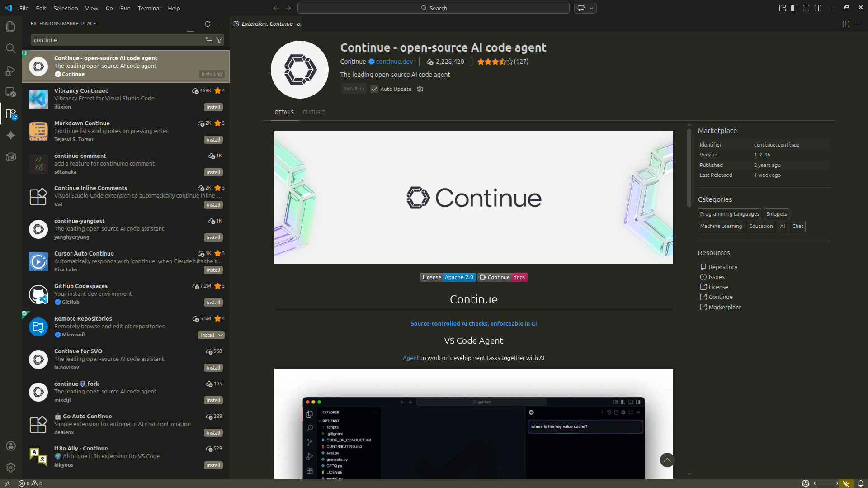The height and width of the screenshot is (488, 868).
Task: Select Programming Languages category tag
Action: point(729,214)
